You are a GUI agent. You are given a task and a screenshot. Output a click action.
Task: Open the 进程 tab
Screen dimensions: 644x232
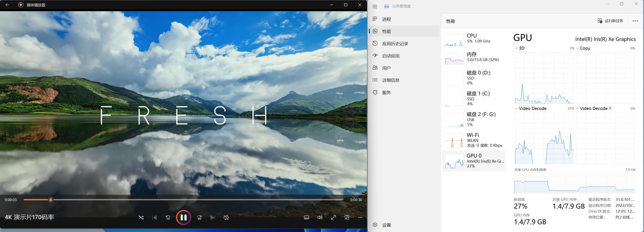386,19
